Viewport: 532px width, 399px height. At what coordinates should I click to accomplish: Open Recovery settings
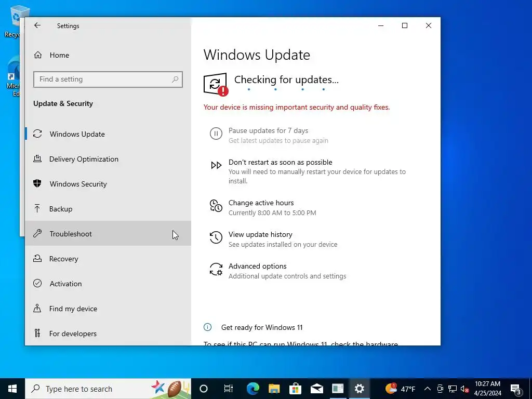(x=108, y=259)
